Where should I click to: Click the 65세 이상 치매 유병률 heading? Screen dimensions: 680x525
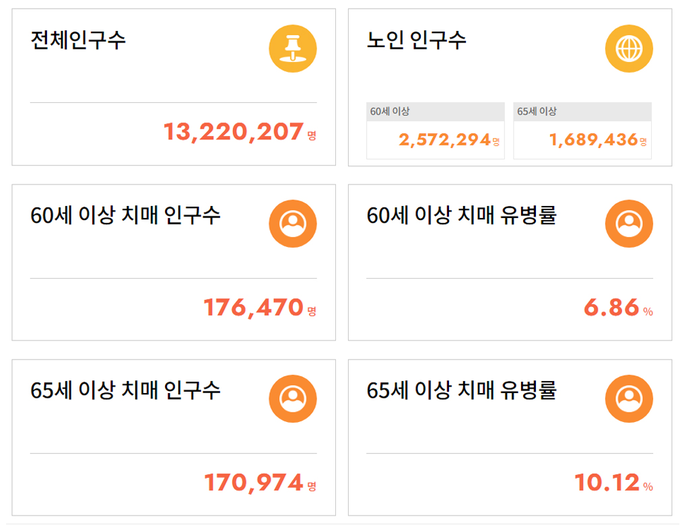pos(461,391)
